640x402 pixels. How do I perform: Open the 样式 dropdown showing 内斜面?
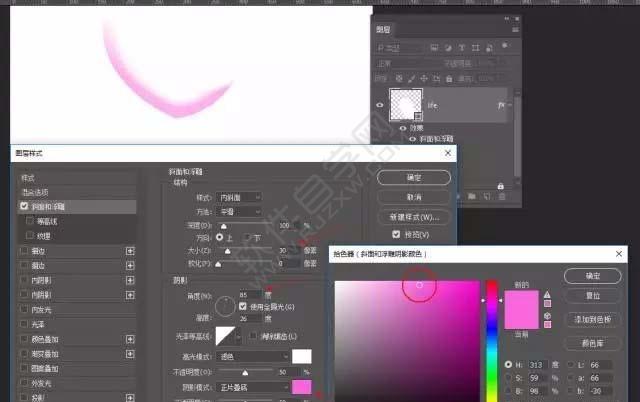coord(239,198)
